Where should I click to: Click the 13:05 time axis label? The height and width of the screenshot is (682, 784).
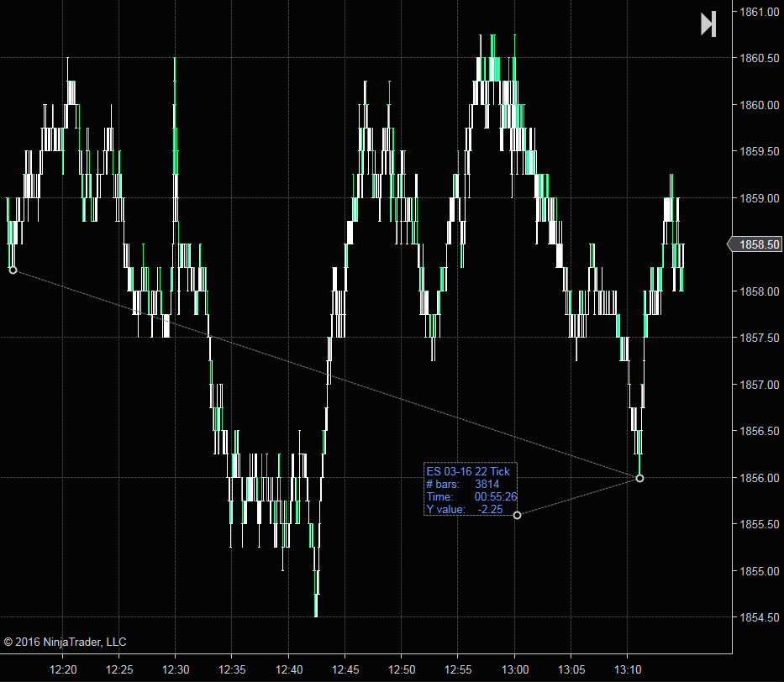571,669
